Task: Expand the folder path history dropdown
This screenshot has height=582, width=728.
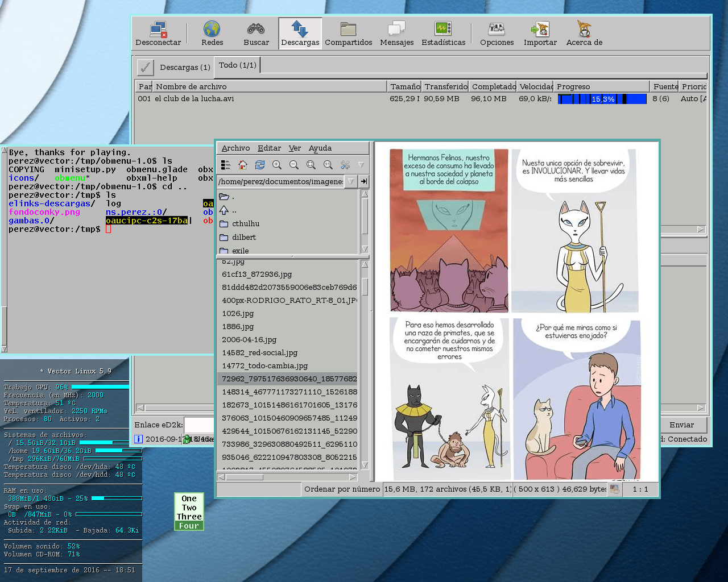Action: click(x=351, y=181)
